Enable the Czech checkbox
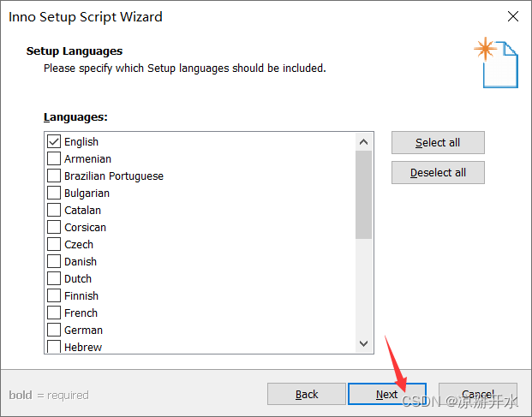Screen dimensions: 532x417 click(x=54, y=244)
